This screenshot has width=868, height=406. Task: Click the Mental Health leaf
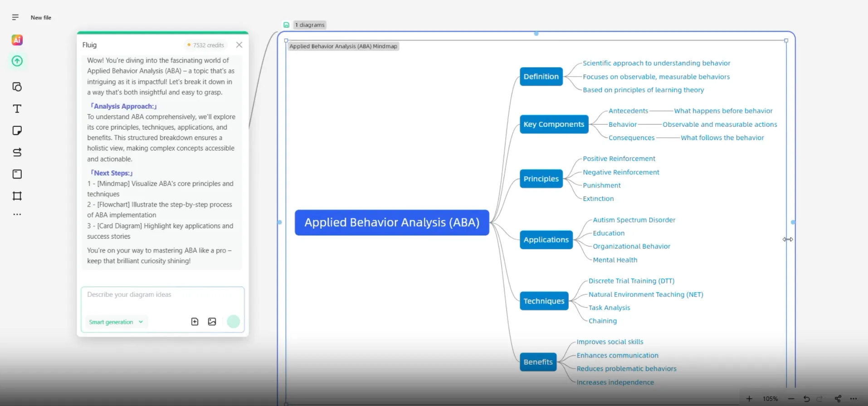(615, 260)
